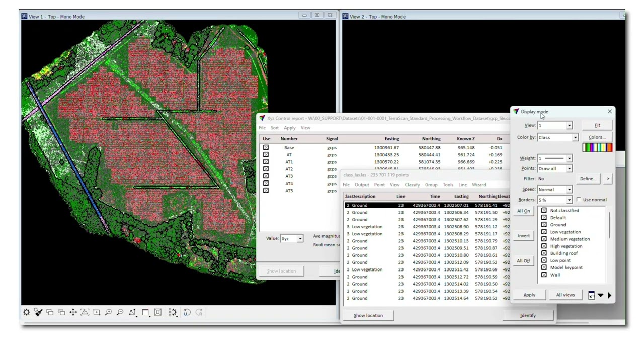Click the View 1 window icon
Viewport: 644px width, 362px height.
click(x=24, y=17)
